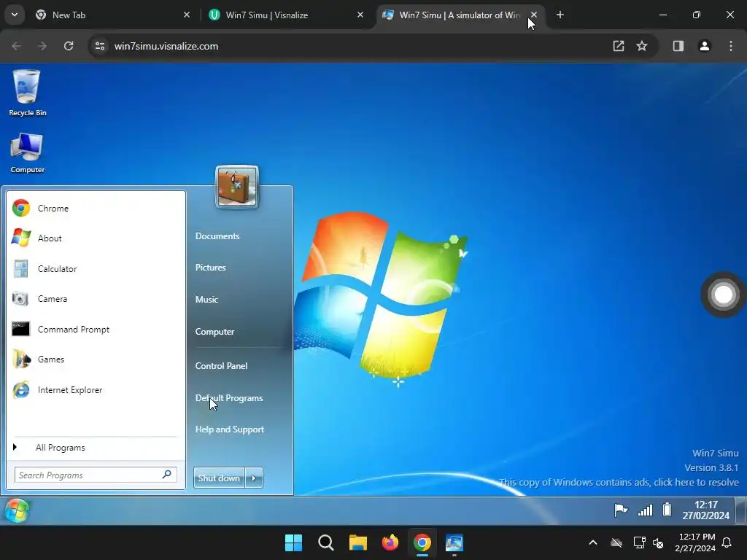Image resolution: width=747 pixels, height=560 pixels.
Task: Focus the Search Programs input field
Action: [x=96, y=475]
